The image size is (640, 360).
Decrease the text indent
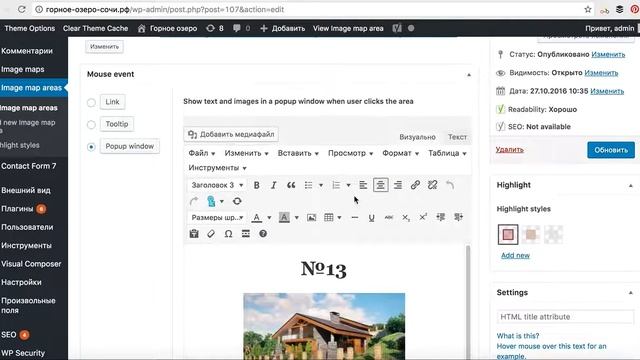click(x=440, y=218)
